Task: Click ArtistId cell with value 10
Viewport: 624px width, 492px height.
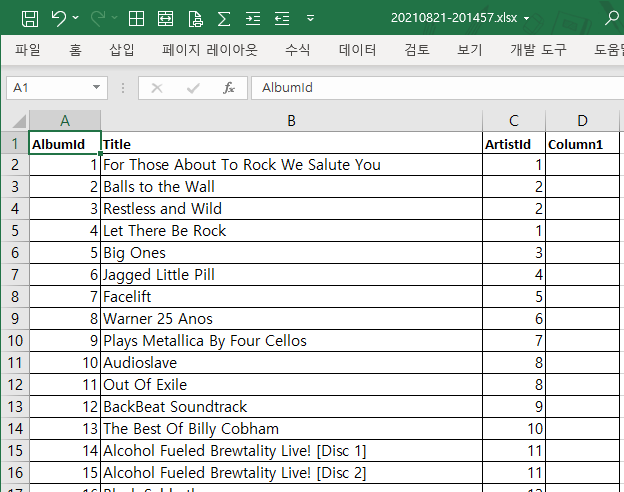Action: click(x=514, y=429)
